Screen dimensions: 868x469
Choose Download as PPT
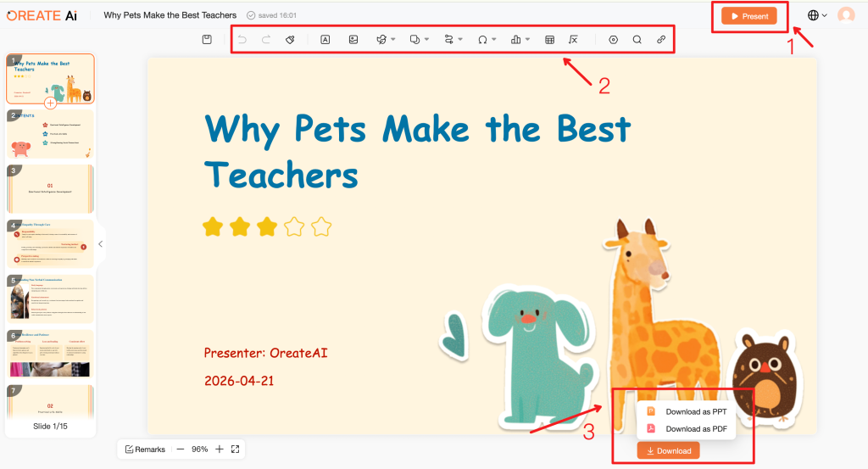tap(687, 411)
